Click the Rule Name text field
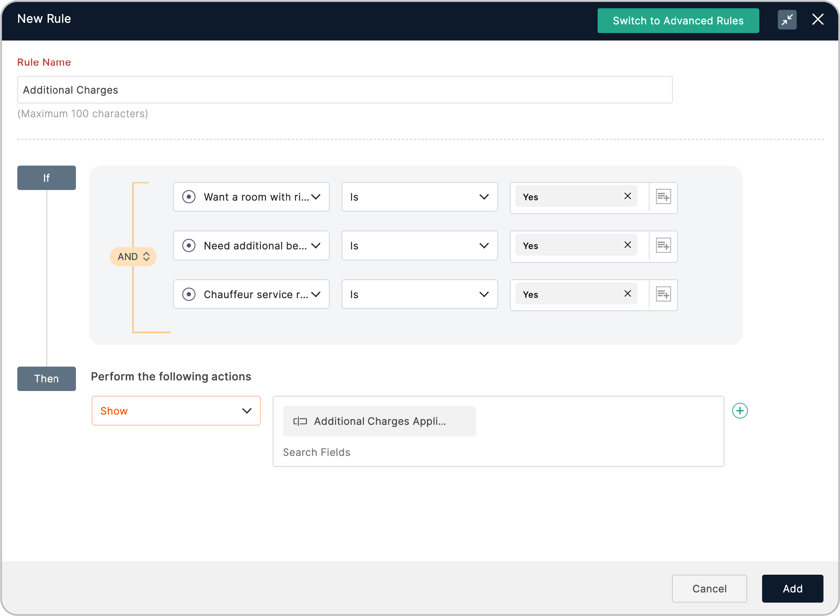The width and height of the screenshot is (840, 616). (345, 90)
